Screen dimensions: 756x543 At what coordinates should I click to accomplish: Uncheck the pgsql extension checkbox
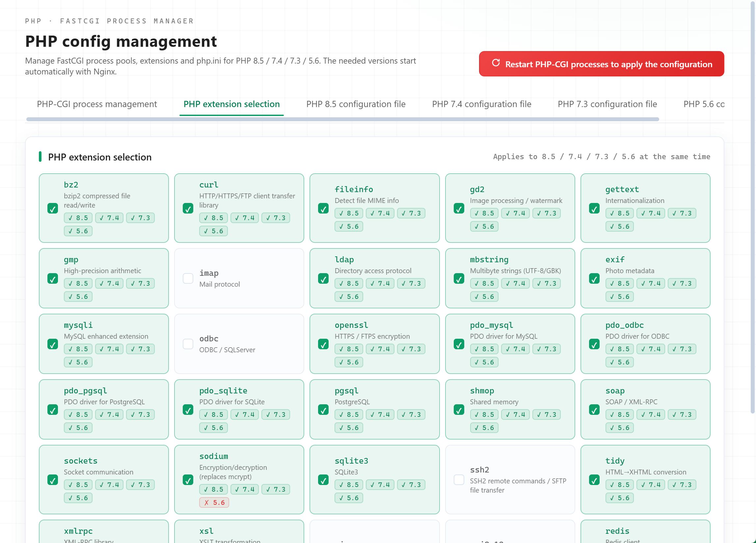point(323,410)
